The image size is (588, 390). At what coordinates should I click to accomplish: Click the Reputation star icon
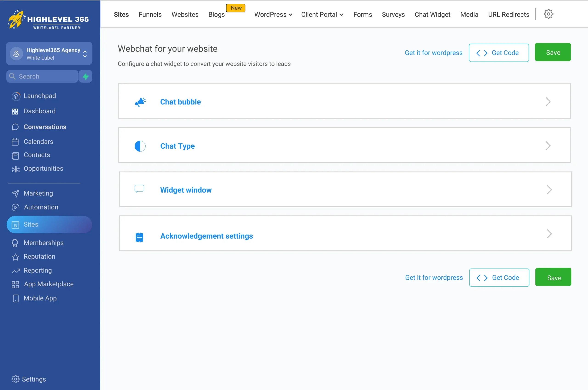(15, 257)
